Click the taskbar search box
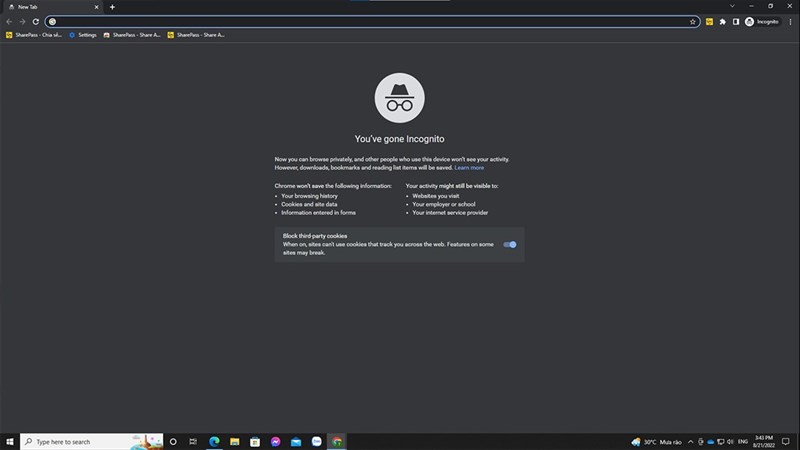The height and width of the screenshot is (450, 800). pos(92,442)
